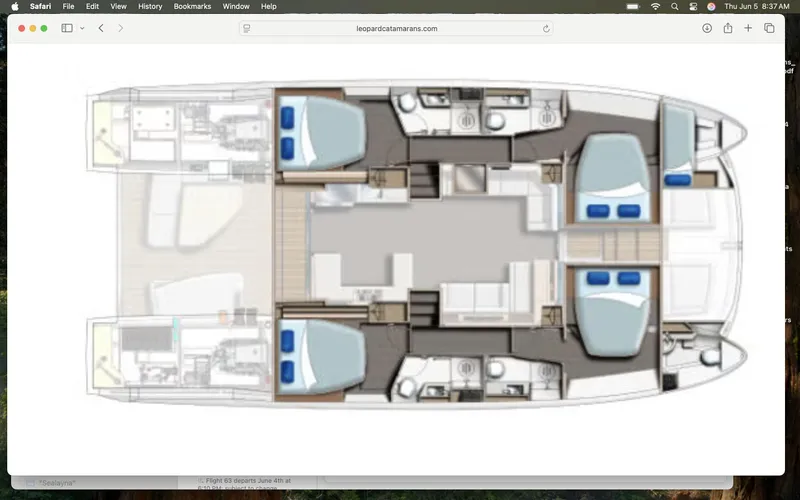800x500 pixels.
Task: Reload the leopardcatamarans.com page
Action: (547, 29)
